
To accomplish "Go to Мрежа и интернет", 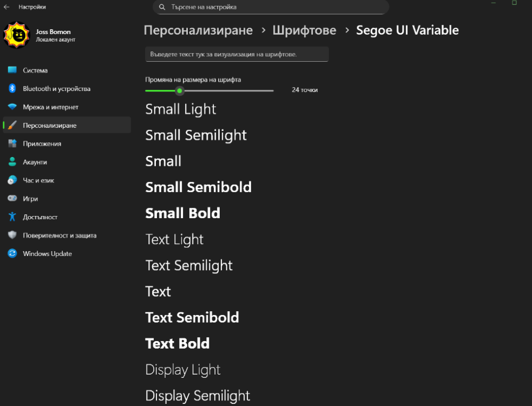I will 67,107.
